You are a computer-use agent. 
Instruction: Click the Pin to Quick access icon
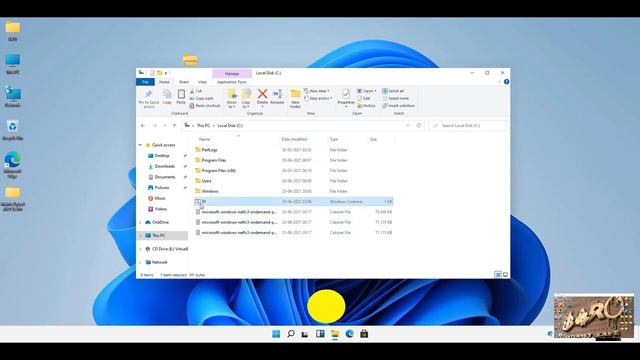pyautogui.click(x=149, y=95)
